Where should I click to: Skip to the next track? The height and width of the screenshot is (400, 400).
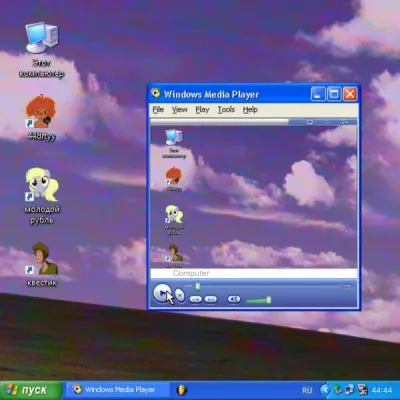click(210, 299)
